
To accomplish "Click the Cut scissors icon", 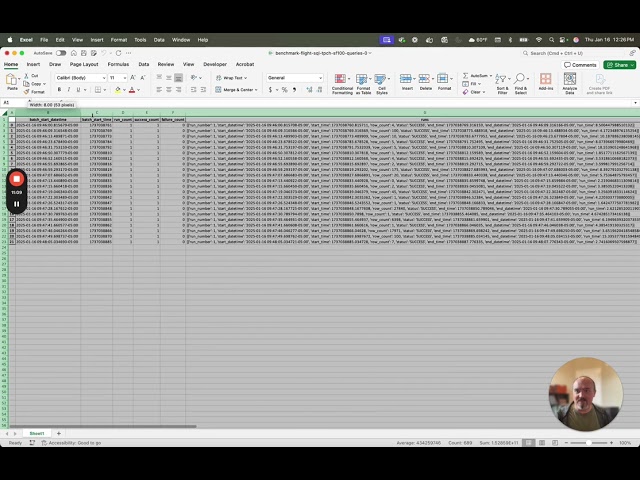I will [27, 76].
